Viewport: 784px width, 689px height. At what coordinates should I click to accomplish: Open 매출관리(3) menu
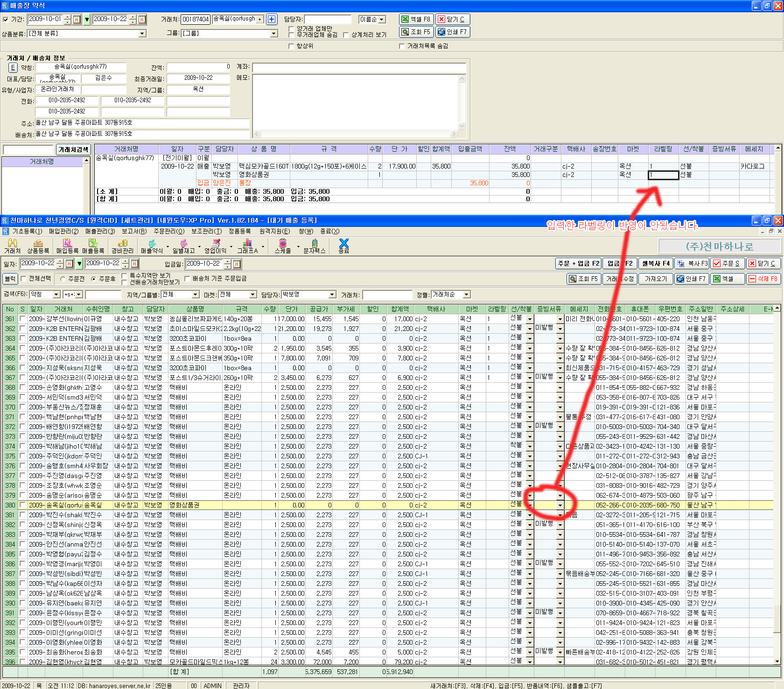tap(100, 231)
